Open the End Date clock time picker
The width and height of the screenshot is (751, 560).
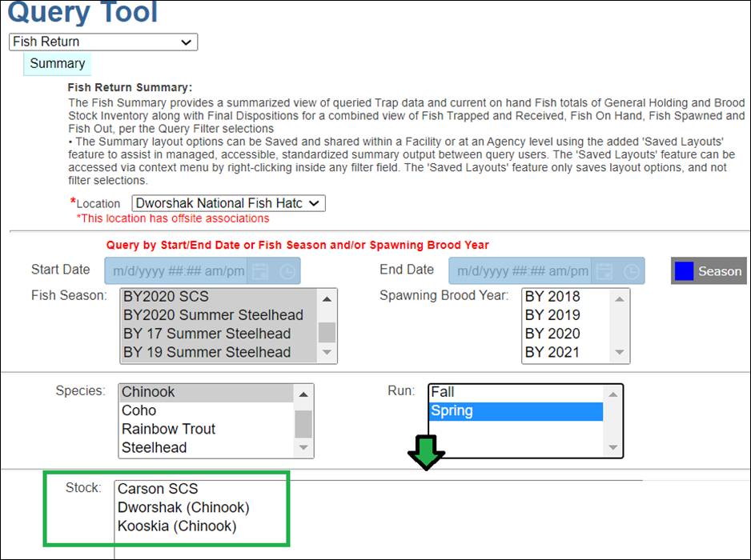point(632,272)
